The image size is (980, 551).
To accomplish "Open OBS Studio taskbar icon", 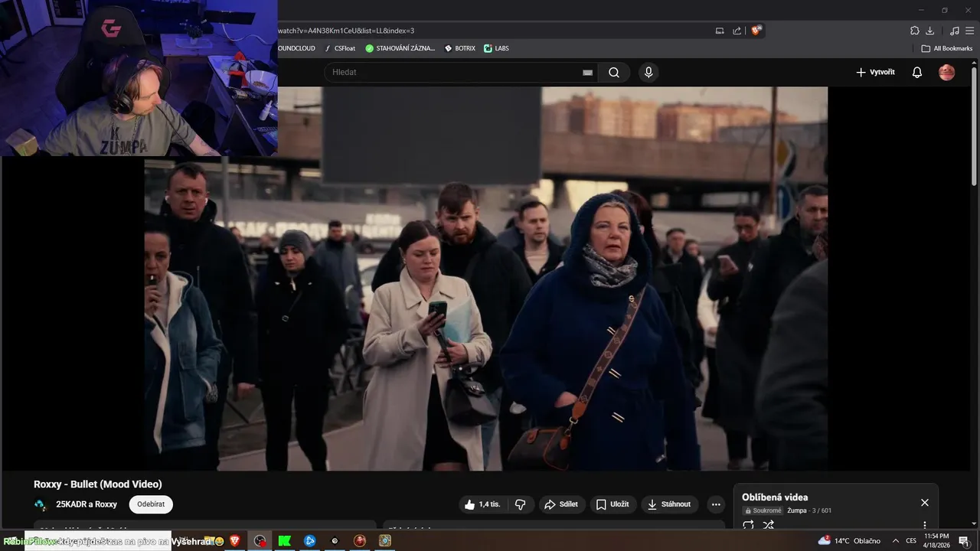I will (x=260, y=541).
